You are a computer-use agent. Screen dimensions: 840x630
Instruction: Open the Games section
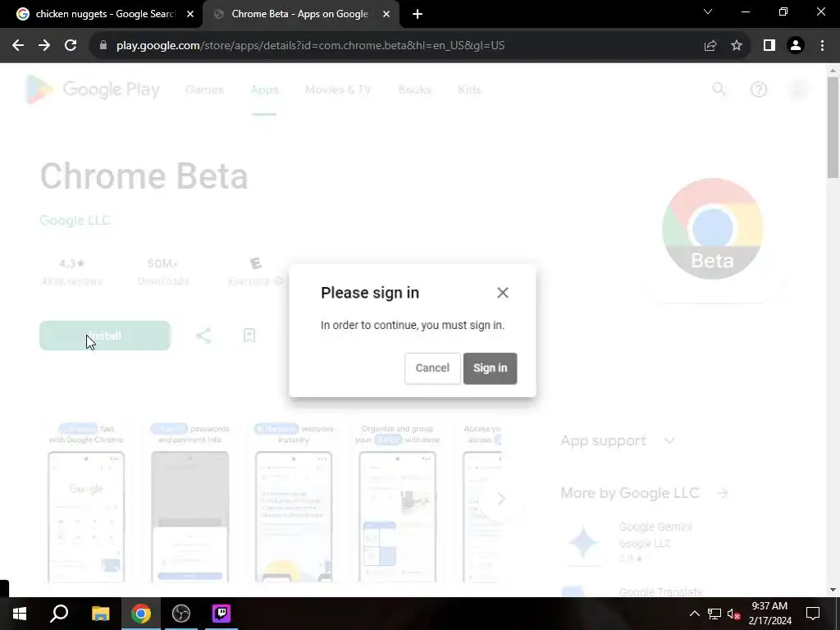204,89
